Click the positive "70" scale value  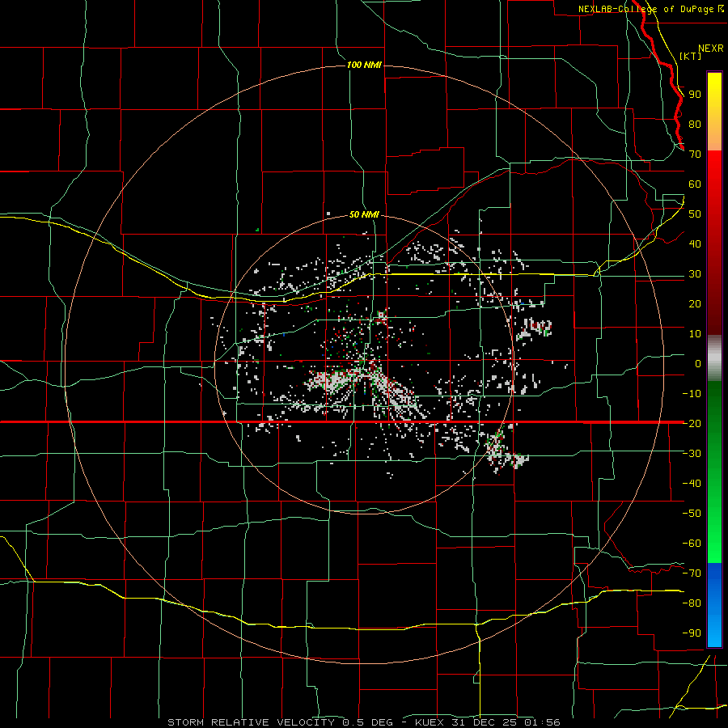pos(695,154)
